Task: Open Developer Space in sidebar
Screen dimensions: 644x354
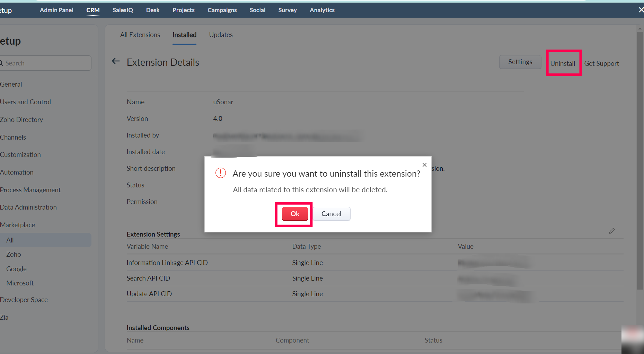Action: pyautogui.click(x=24, y=300)
